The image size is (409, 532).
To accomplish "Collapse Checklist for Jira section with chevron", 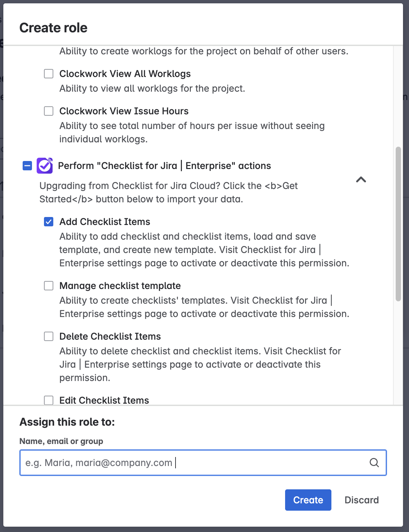I will point(361,180).
